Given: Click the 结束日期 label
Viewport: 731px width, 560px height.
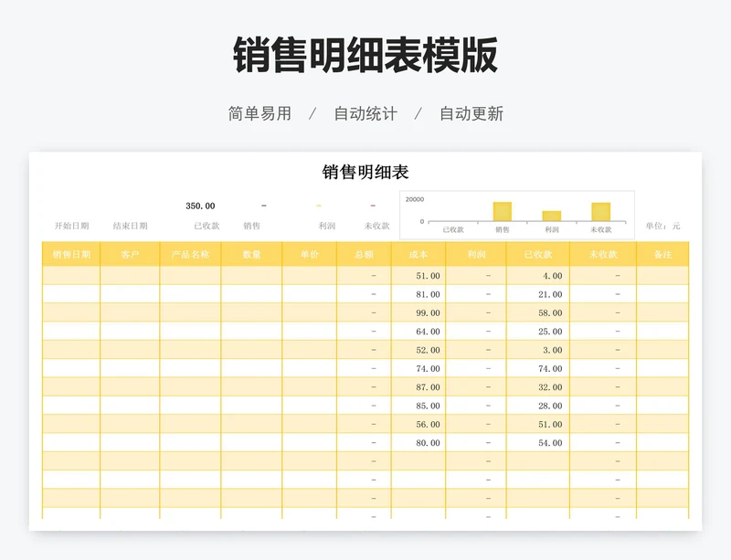Looking at the screenshot, I should coord(130,226).
